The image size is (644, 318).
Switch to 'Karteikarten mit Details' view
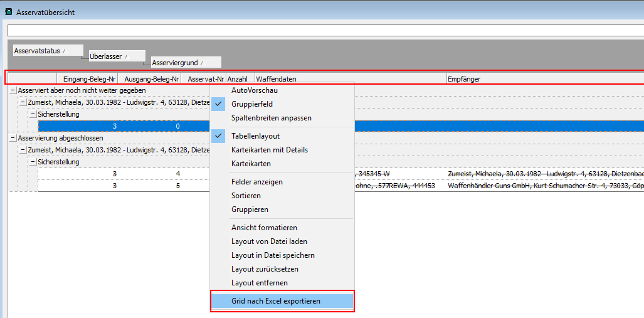click(x=270, y=150)
